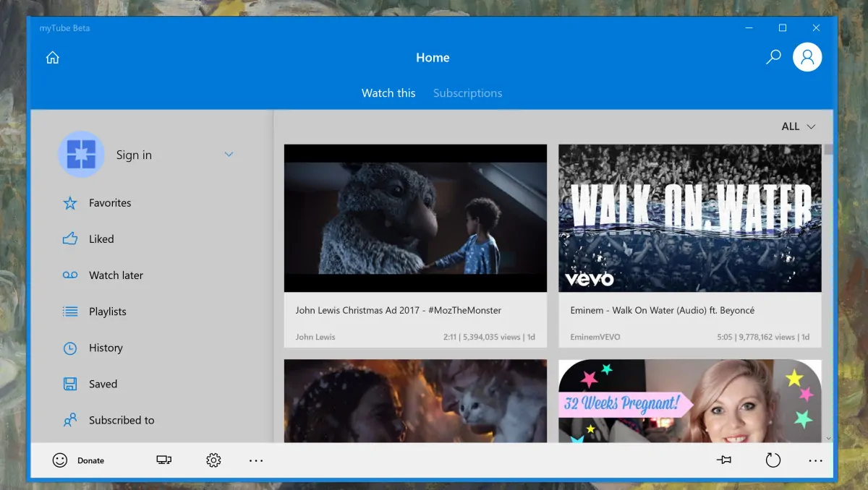Switch to Subscriptions tab
The height and width of the screenshot is (490, 868).
(x=467, y=93)
